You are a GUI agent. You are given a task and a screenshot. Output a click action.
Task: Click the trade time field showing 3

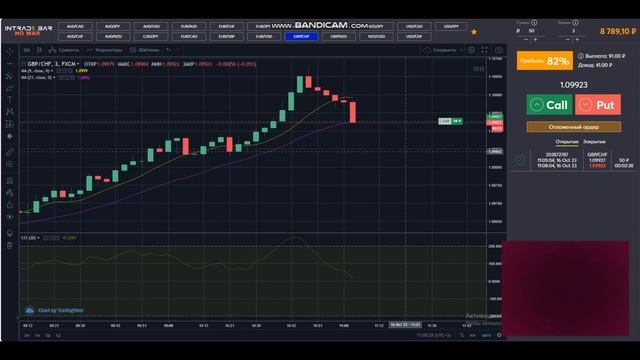coord(573,31)
